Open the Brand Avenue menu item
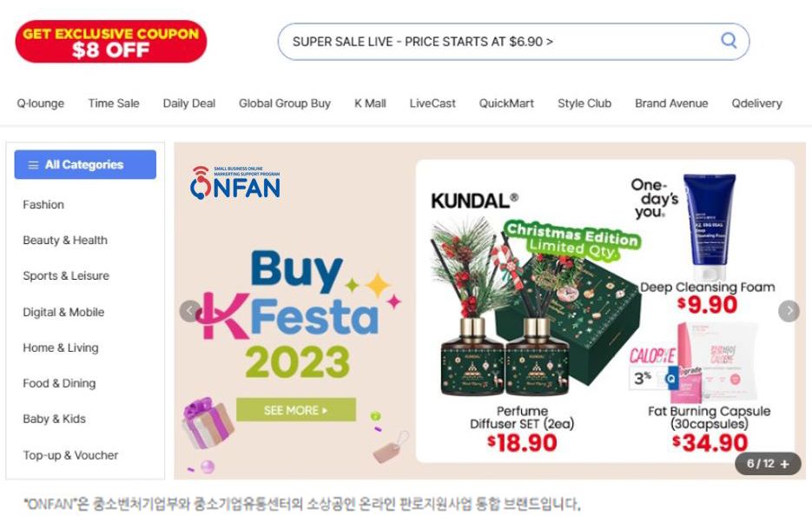 coord(670,103)
